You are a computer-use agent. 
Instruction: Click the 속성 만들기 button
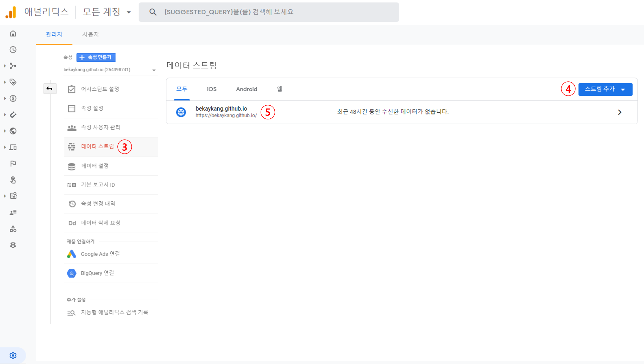[x=96, y=58]
